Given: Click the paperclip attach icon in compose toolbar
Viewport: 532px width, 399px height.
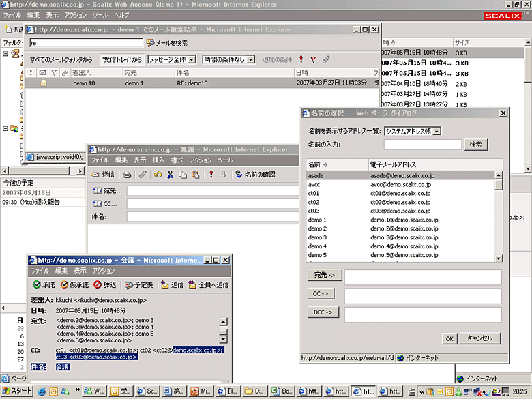Looking at the screenshot, I should [x=143, y=175].
